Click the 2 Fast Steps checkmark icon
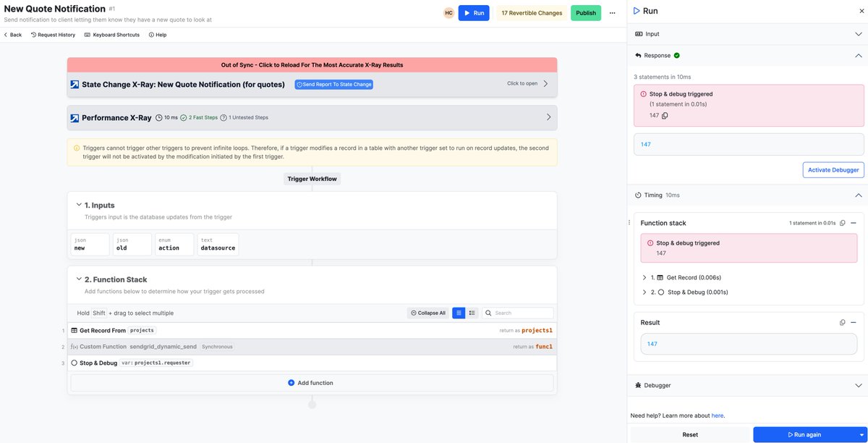Image resolution: width=868 pixels, height=443 pixels. click(184, 117)
